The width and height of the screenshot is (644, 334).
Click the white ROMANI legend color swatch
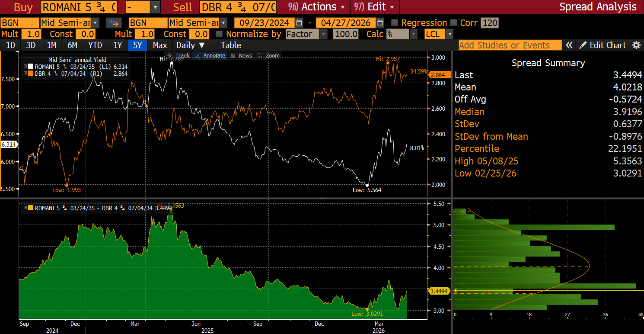(31, 67)
